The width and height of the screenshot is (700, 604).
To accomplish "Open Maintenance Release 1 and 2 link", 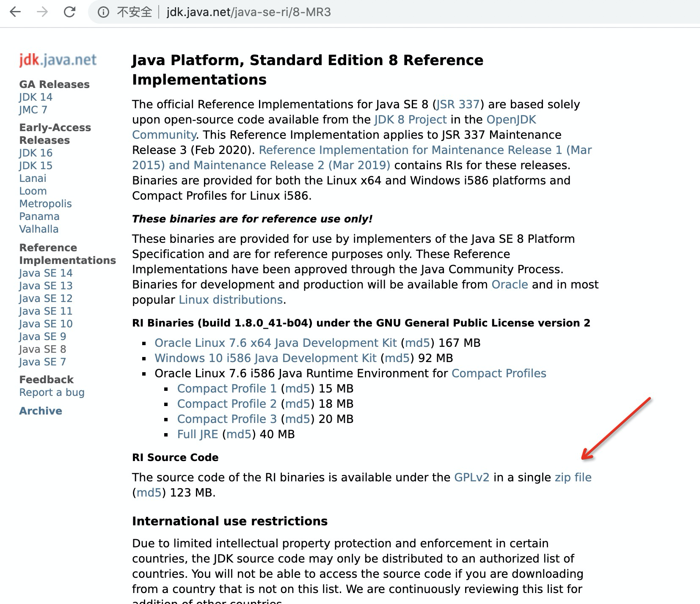I will [362, 158].
